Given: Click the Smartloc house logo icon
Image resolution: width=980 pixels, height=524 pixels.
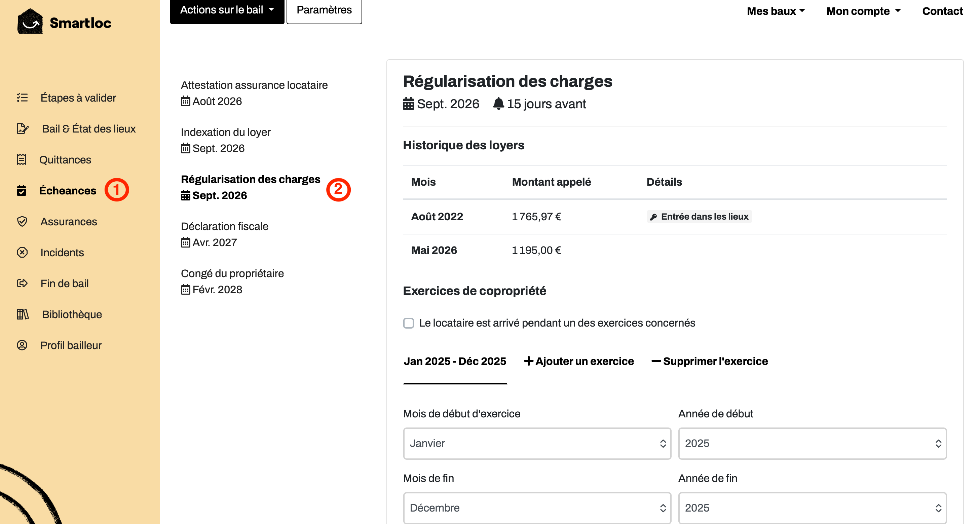Looking at the screenshot, I should coord(30,22).
